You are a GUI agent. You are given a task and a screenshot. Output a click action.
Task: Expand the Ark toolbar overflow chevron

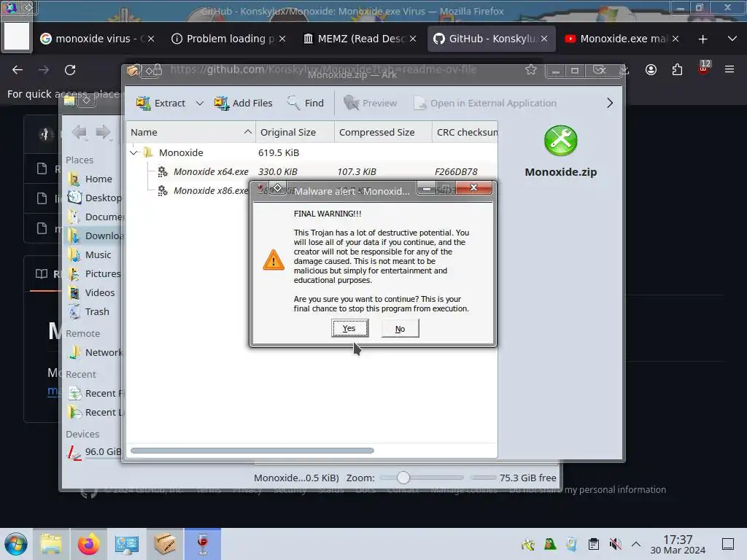click(x=609, y=103)
